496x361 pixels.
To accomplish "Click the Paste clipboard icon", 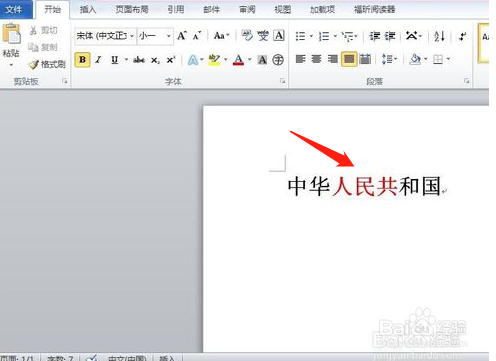I will pos(11,34).
